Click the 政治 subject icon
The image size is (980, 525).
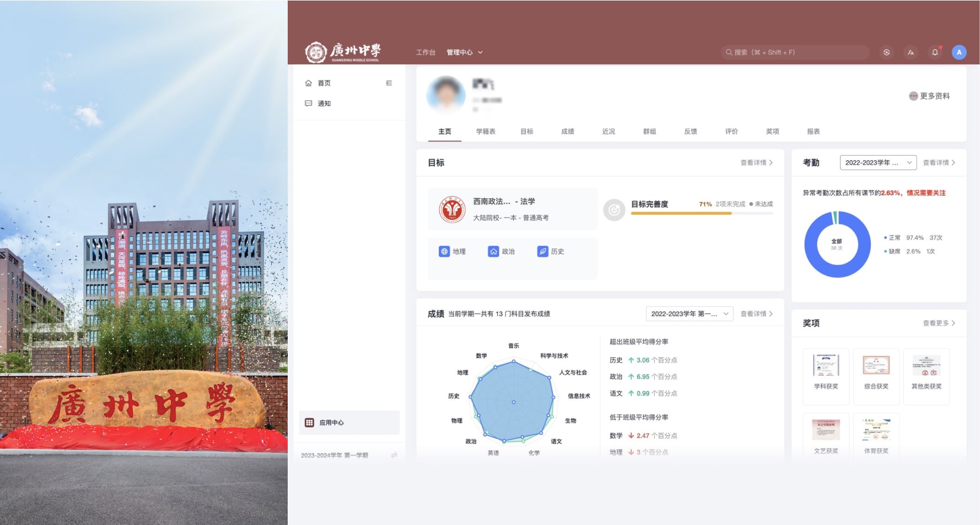493,252
